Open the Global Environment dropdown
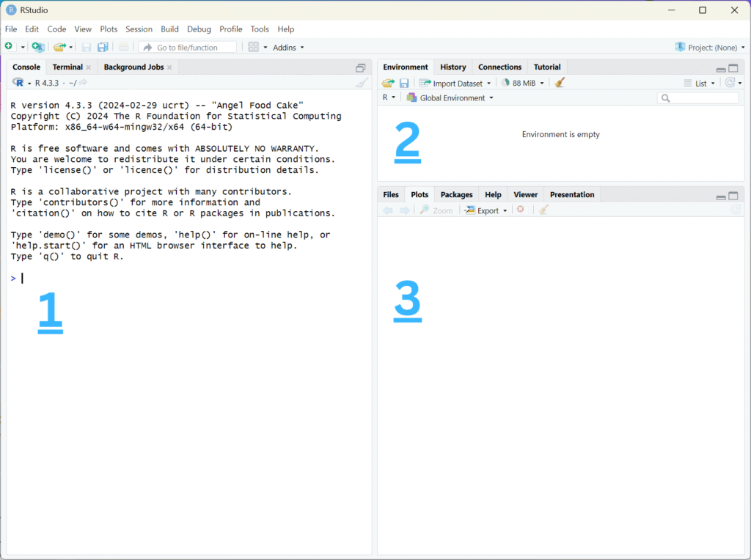751x560 pixels. point(450,97)
